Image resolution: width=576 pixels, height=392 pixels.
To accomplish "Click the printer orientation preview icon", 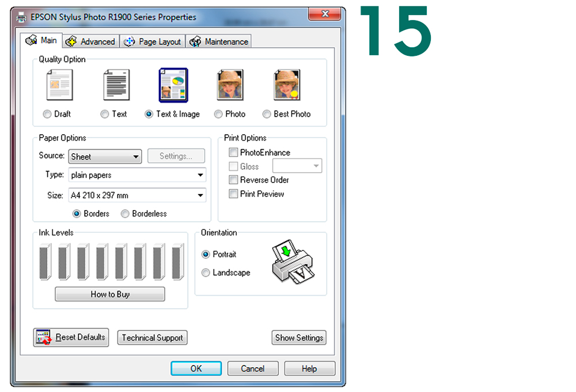I will 293,263.
